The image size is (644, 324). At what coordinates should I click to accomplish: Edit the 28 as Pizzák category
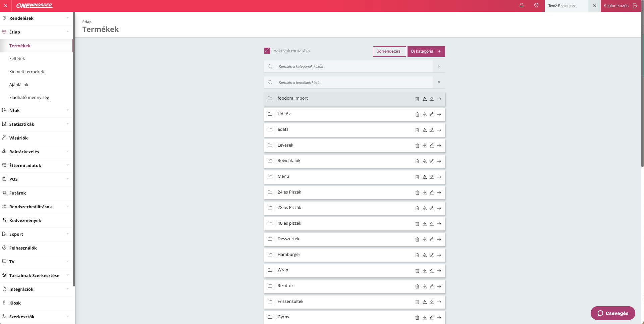point(432,208)
